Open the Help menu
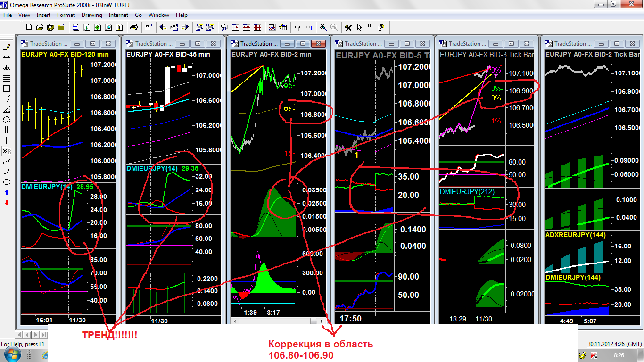The height and width of the screenshot is (362, 644). click(x=182, y=15)
